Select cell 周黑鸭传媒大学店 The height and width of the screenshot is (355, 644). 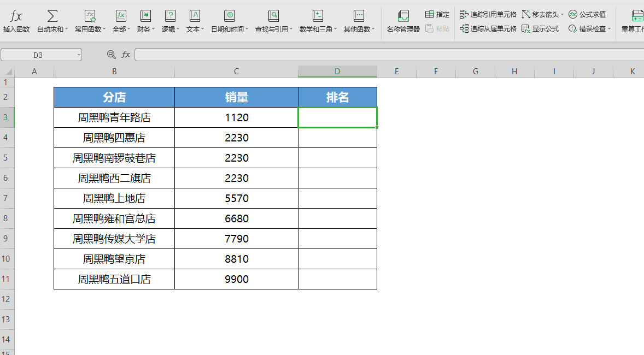(114, 239)
